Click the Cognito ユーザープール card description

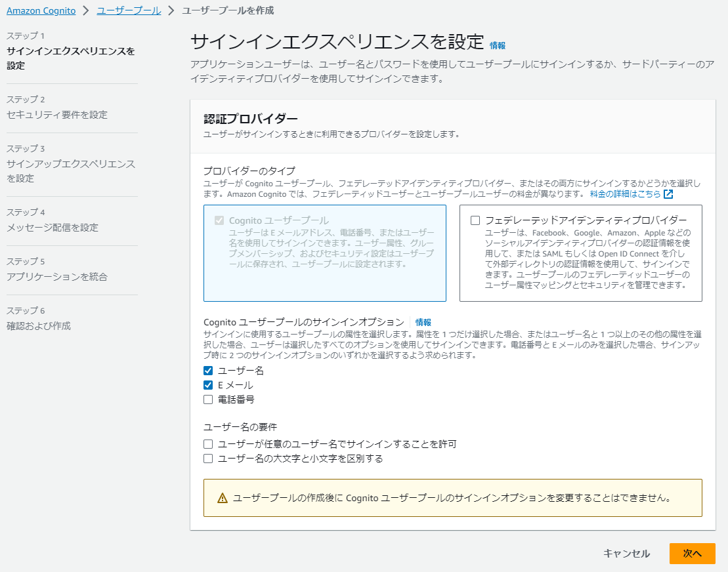pos(332,248)
